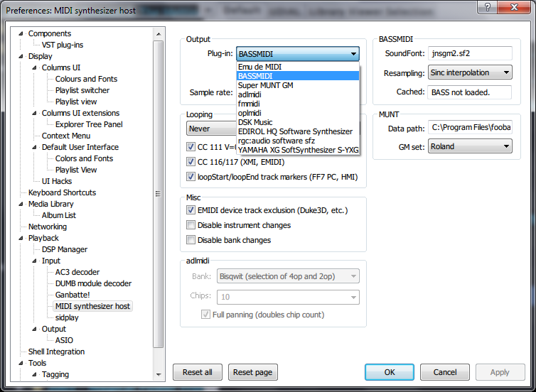The image size is (536, 392).
Task: Collapse the Input tree node
Action: tap(35, 261)
